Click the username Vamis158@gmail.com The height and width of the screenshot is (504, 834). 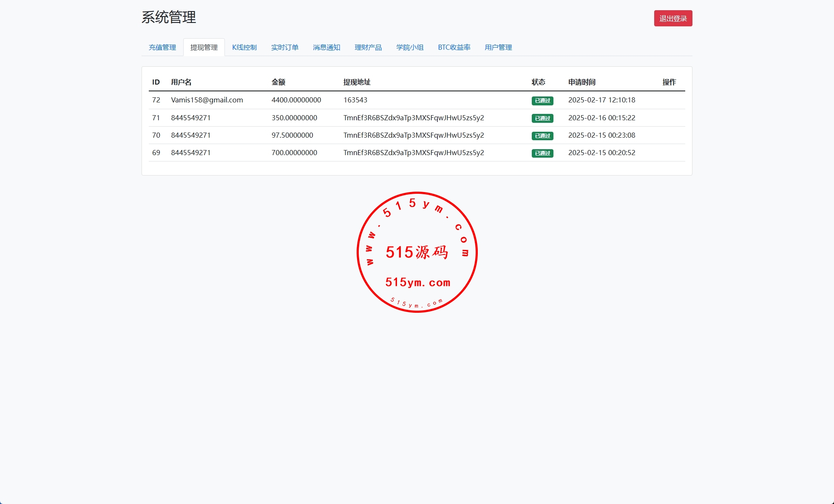coord(207,100)
